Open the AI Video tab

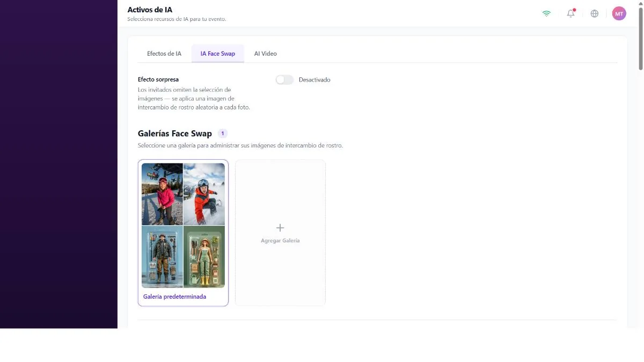[x=266, y=54]
